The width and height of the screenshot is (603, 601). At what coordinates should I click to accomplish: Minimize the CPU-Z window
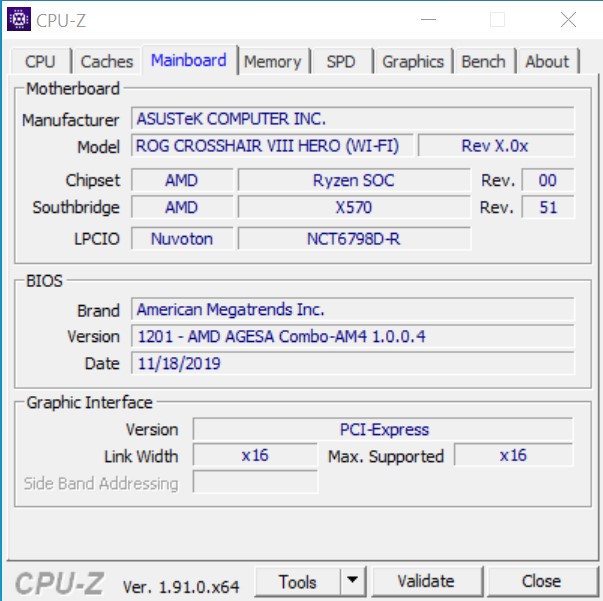428,19
